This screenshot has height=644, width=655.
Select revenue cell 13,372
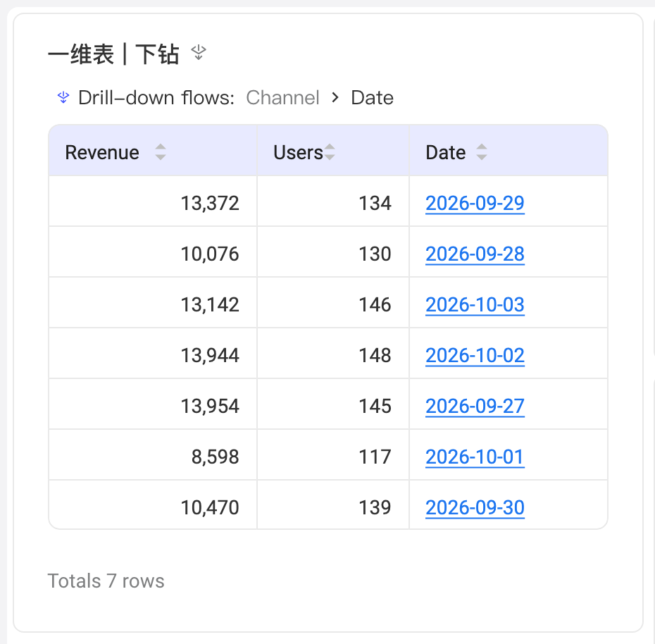[153, 202]
